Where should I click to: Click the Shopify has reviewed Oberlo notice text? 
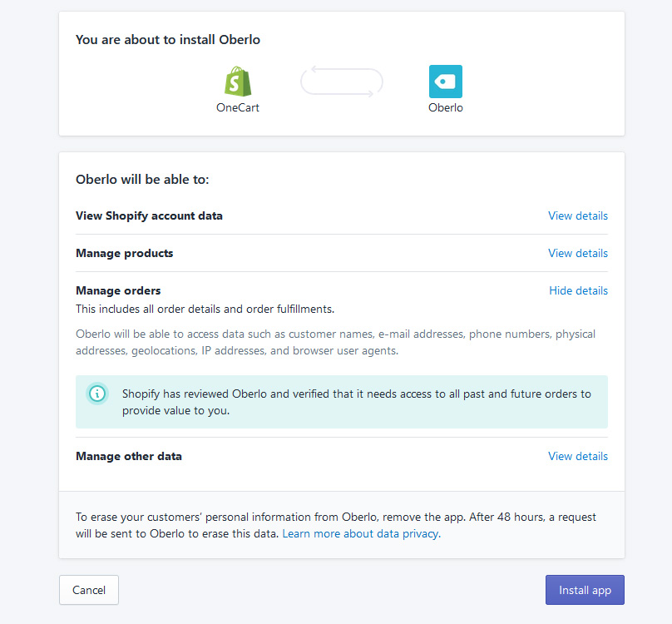click(x=356, y=401)
